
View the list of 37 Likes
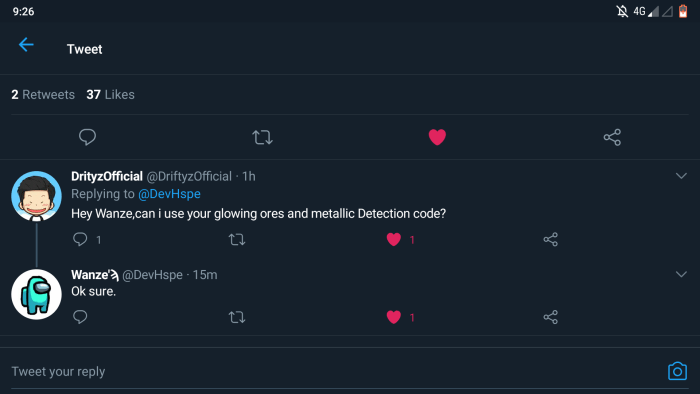[x=110, y=95]
